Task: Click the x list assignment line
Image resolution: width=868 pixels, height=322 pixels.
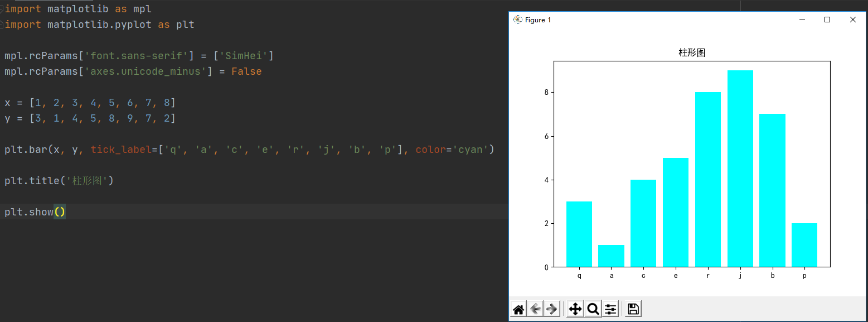Action: point(90,103)
